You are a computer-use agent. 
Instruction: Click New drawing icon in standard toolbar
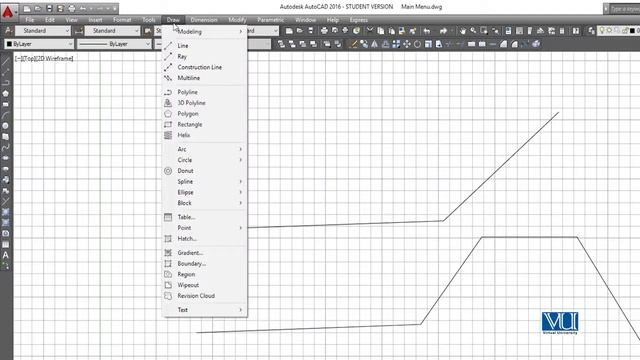[289, 31]
